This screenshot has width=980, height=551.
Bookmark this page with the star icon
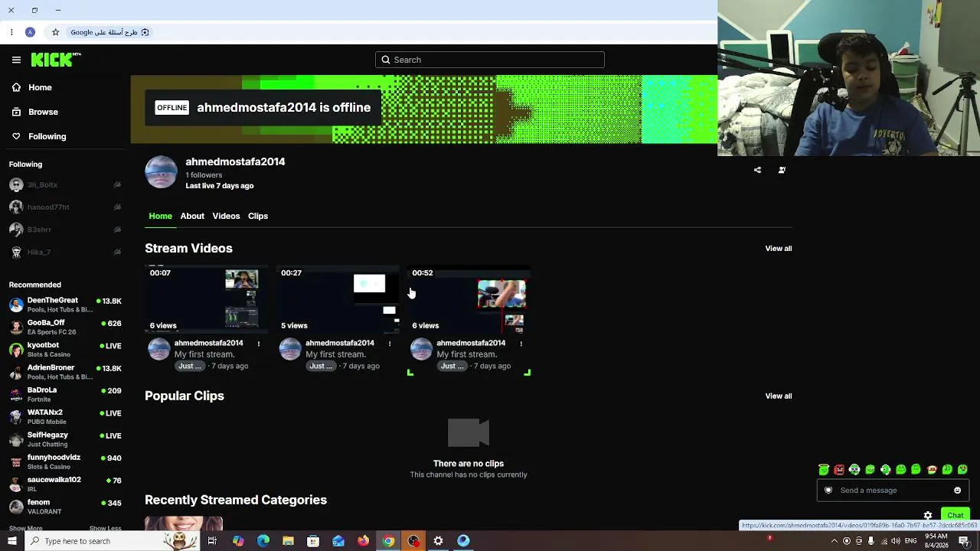(55, 32)
